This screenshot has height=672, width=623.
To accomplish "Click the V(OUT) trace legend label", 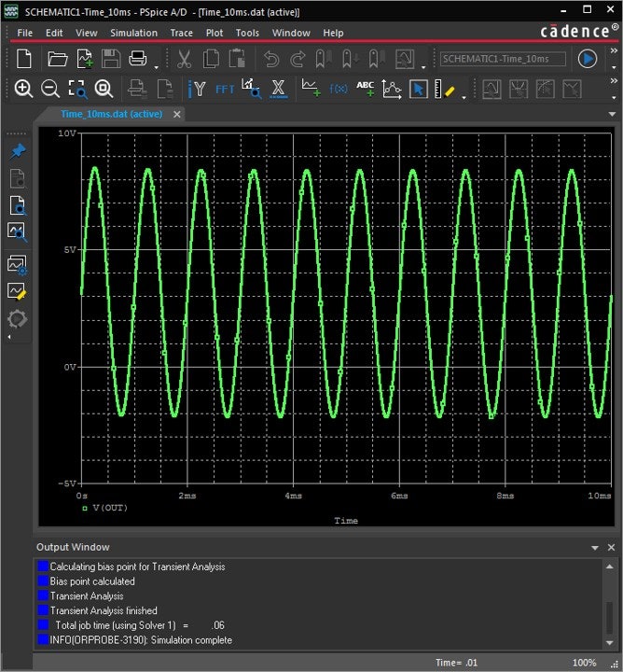I will (x=110, y=508).
